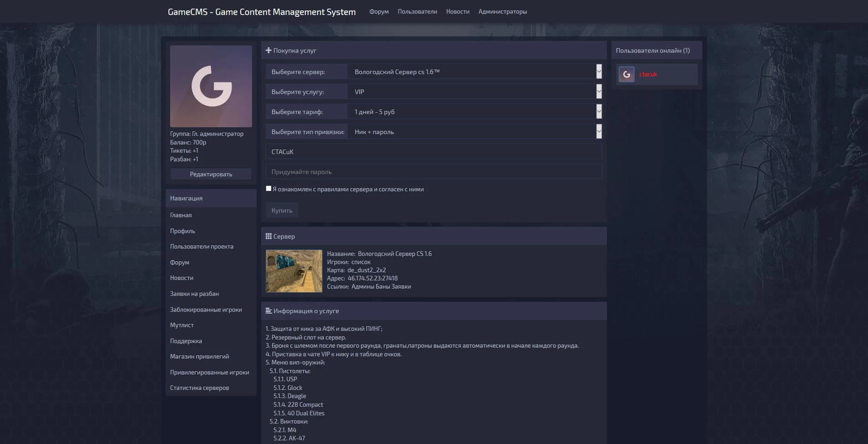The image size is (868, 444).
Task: Click the Баланс: 700р text
Action: coord(188,142)
